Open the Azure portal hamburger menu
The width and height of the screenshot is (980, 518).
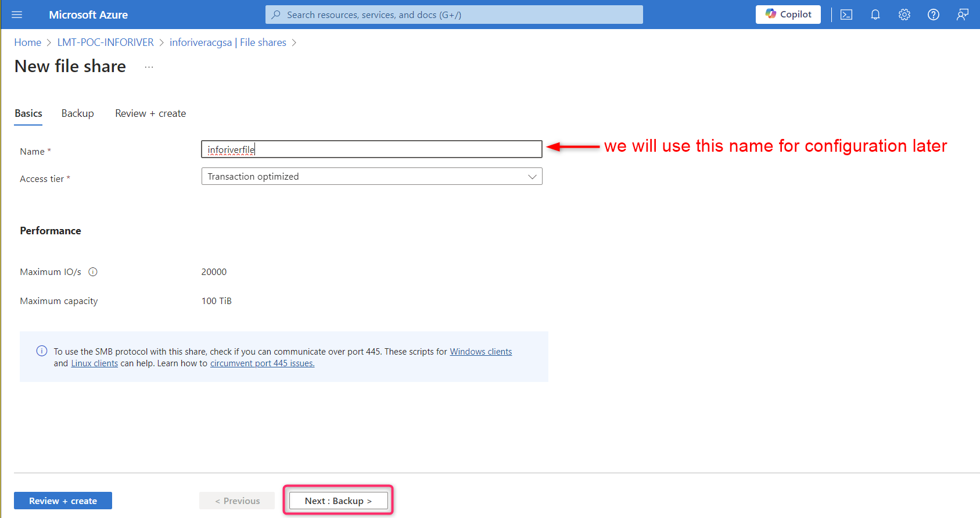click(x=17, y=15)
